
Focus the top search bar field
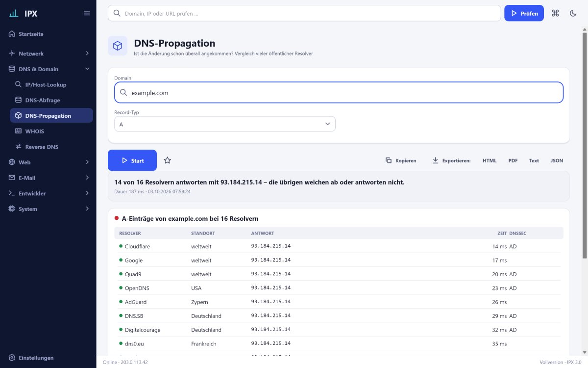tap(304, 13)
